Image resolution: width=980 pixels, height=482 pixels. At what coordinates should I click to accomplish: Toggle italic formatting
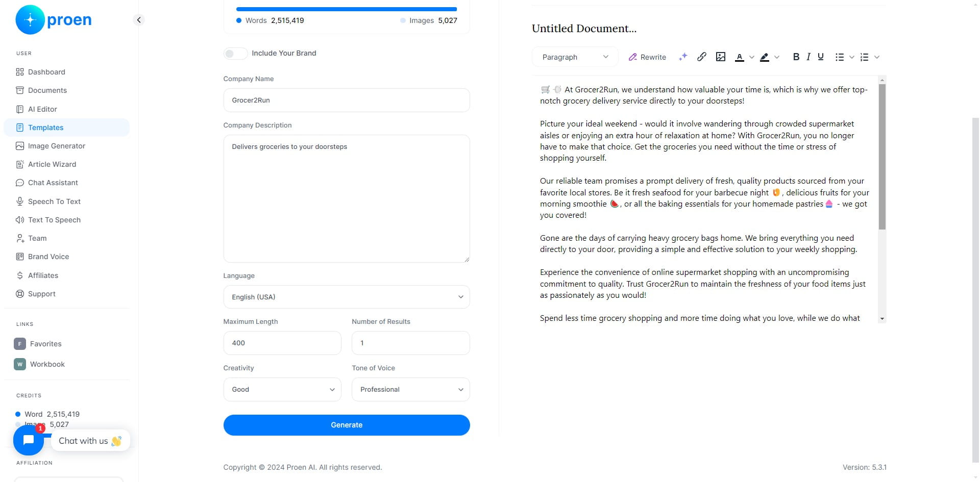[x=808, y=57]
